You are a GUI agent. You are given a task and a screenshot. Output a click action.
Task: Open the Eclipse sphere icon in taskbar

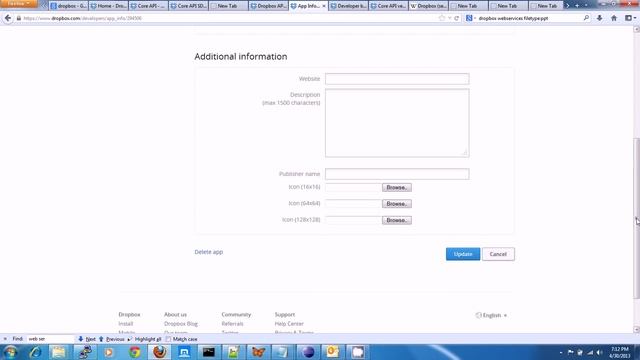click(x=308, y=352)
